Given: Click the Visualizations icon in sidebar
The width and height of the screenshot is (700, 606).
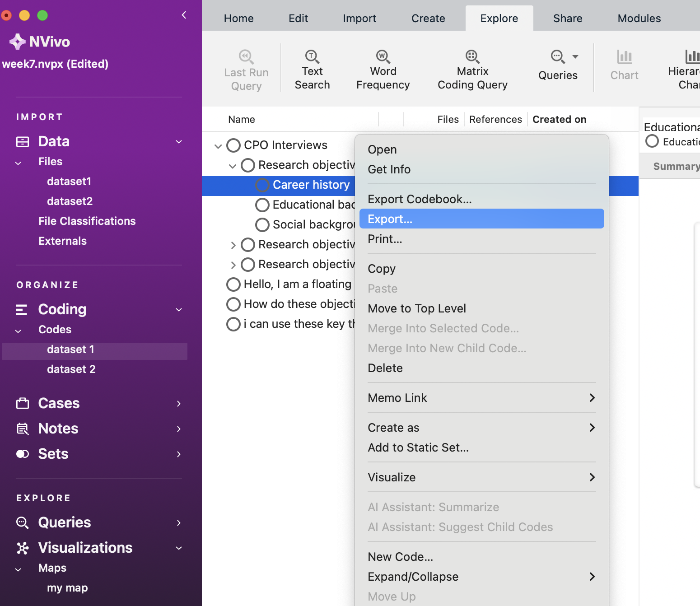Looking at the screenshot, I should tap(23, 548).
